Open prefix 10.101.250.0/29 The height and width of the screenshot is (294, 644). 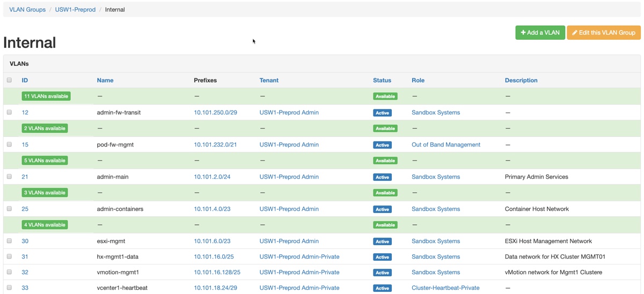215,113
